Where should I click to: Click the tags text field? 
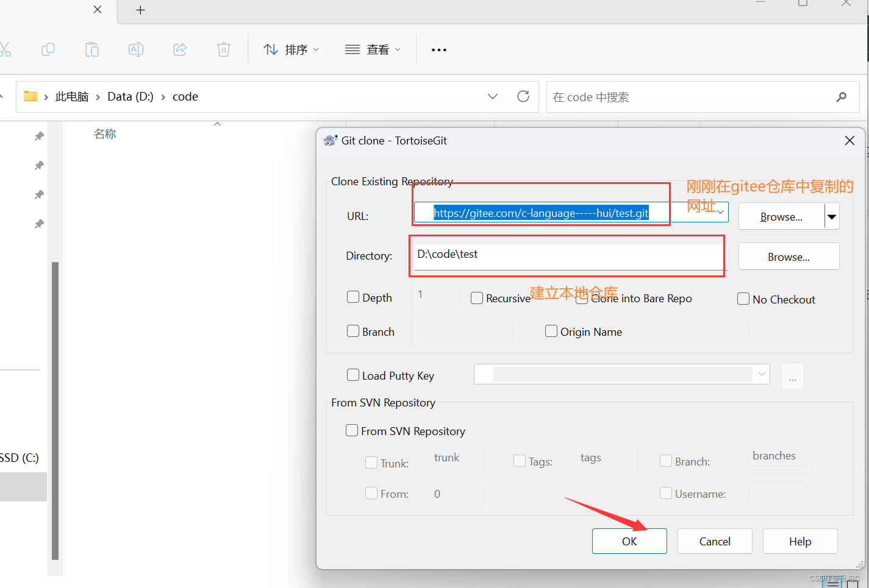tap(606, 460)
